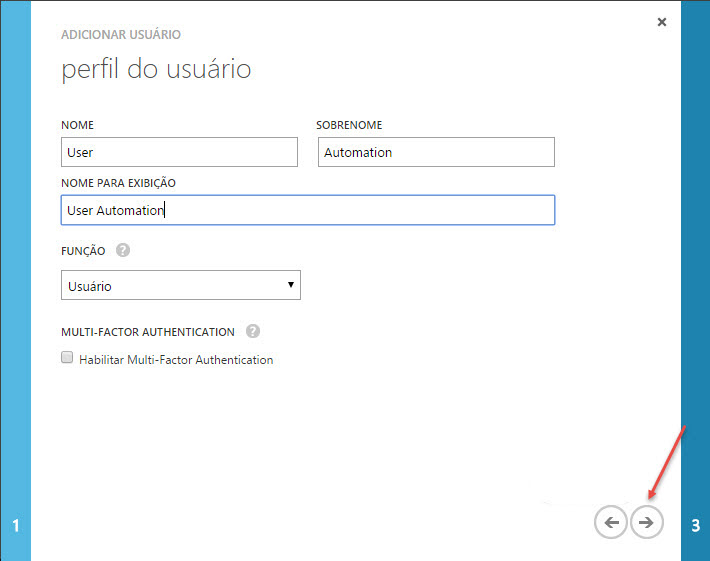Close the Adicionar Usuário dialog
This screenshot has height=561, width=710.
[661, 22]
